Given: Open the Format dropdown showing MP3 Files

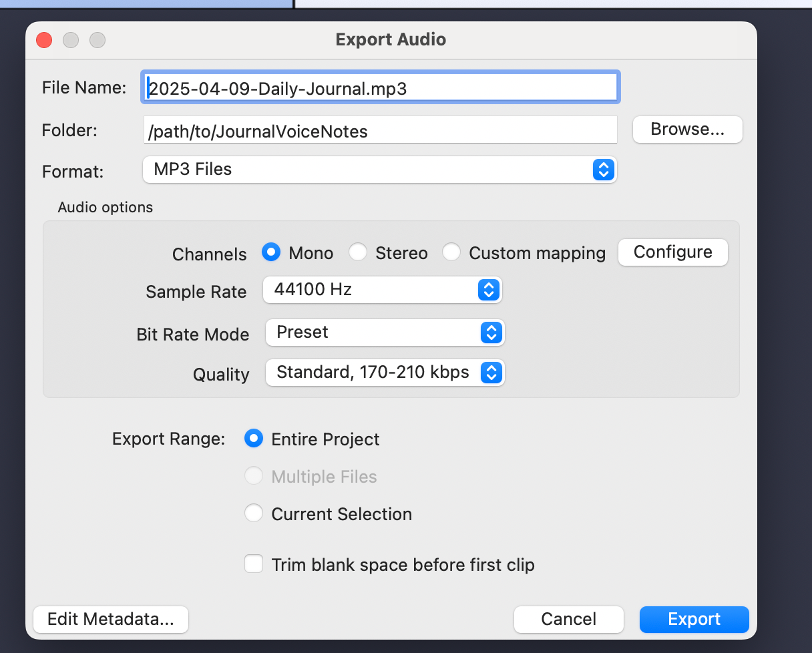Looking at the screenshot, I should tap(379, 170).
